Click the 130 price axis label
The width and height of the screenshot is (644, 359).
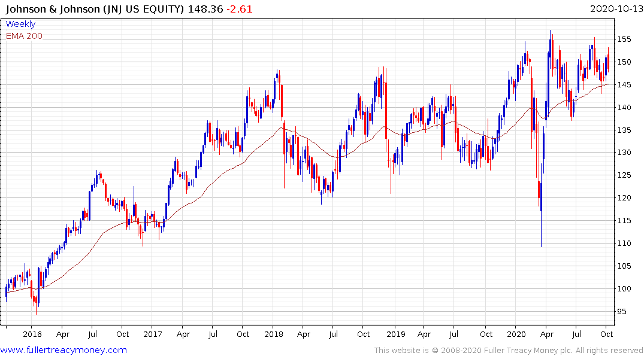624,152
